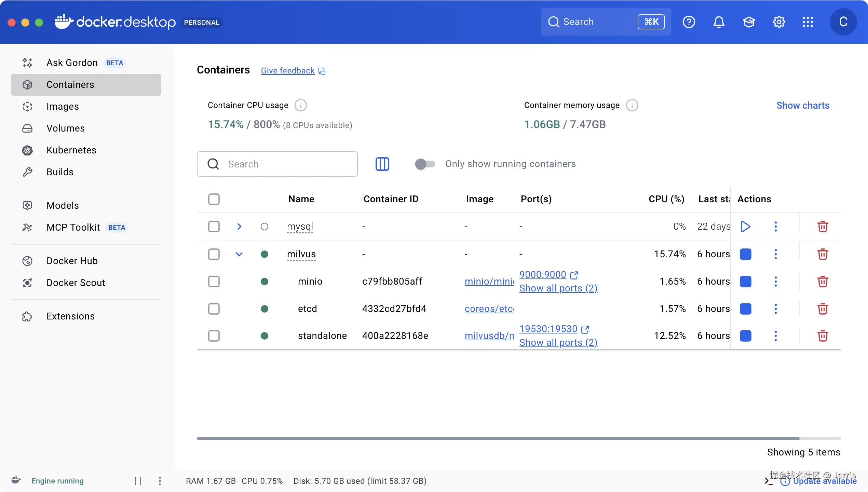Image resolution: width=868 pixels, height=492 pixels.
Task: Click the Show charts link
Action: (802, 105)
